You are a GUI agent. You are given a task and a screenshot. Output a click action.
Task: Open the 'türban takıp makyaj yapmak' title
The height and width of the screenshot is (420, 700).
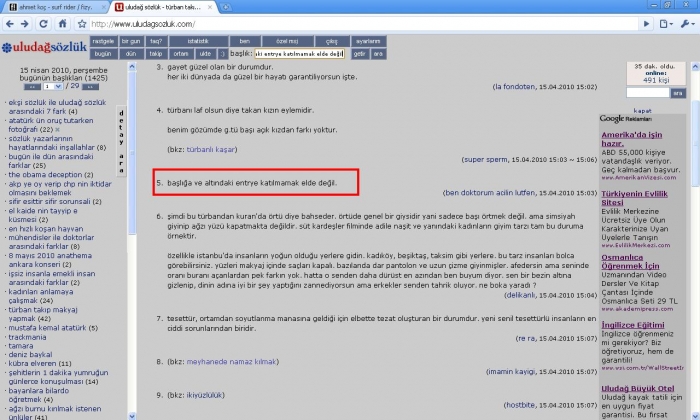click(x=43, y=314)
